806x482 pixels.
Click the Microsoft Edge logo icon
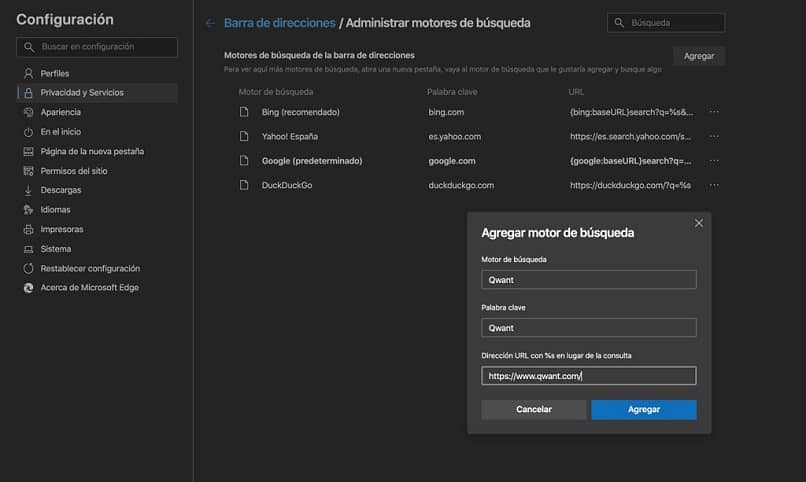pyautogui.click(x=28, y=288)
